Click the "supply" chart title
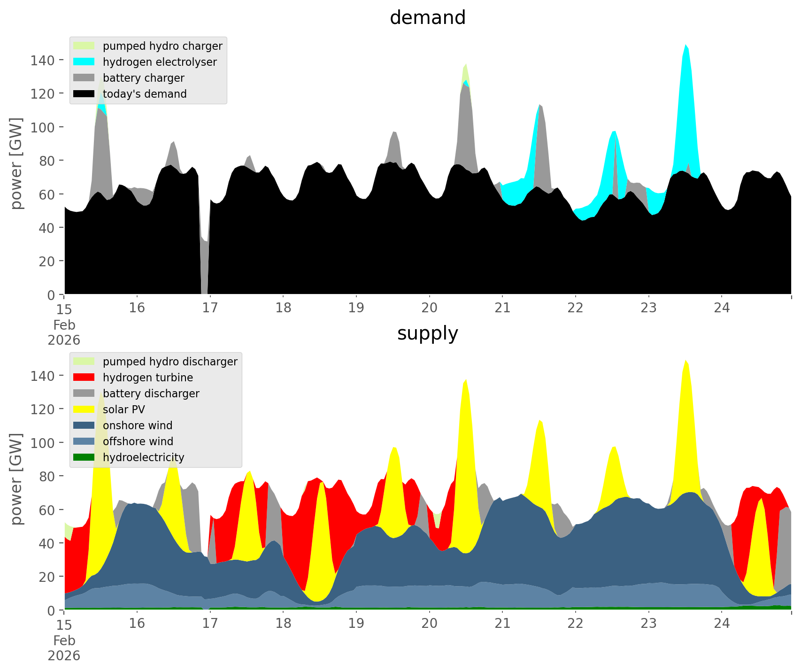 click(x=427, y=333)
